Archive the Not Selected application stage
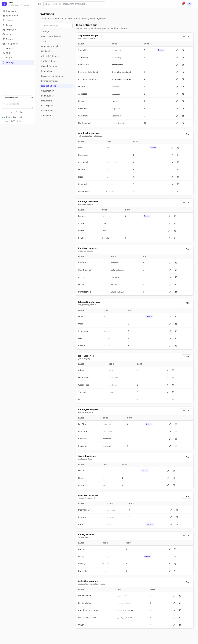This screenshot has height=644, width=198. pyautogui.click(x=183, y=123)
